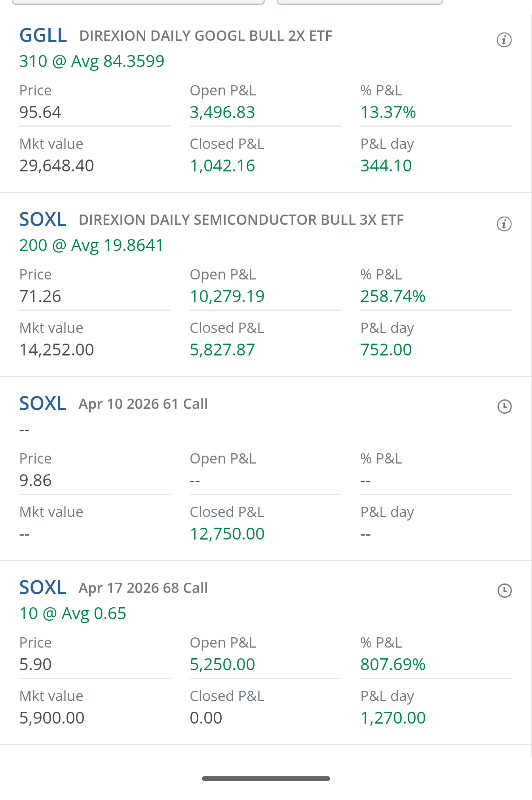532x800 pixels.
Task: Tap the "Apr 17 2026 68 Call" description
Action: [143, 588]
